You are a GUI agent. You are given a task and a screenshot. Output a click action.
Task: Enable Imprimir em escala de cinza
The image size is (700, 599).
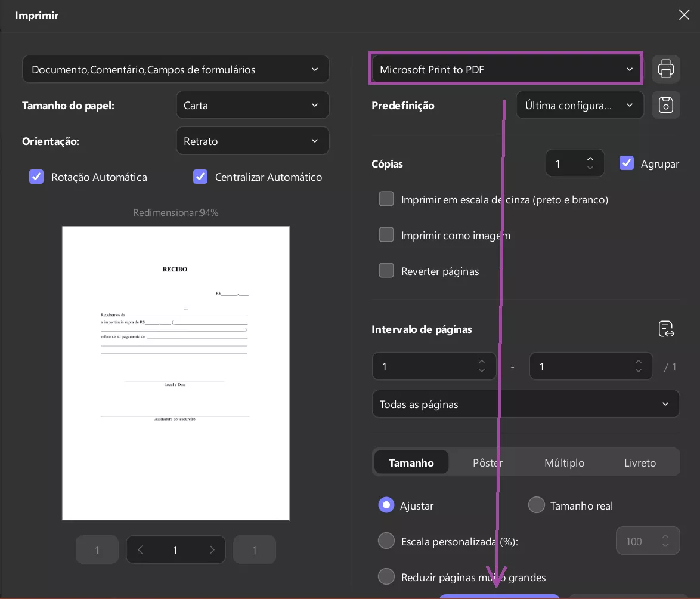pyautogui.click(x=386, y=199)
